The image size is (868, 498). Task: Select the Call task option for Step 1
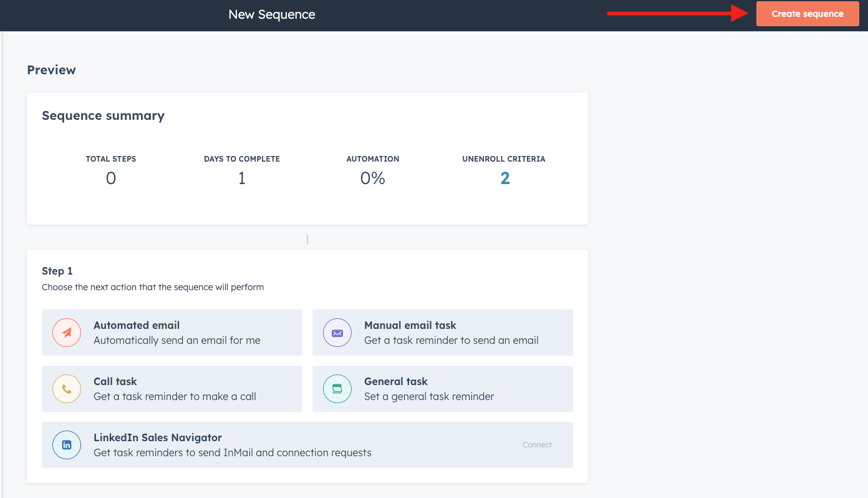point(172,389)
